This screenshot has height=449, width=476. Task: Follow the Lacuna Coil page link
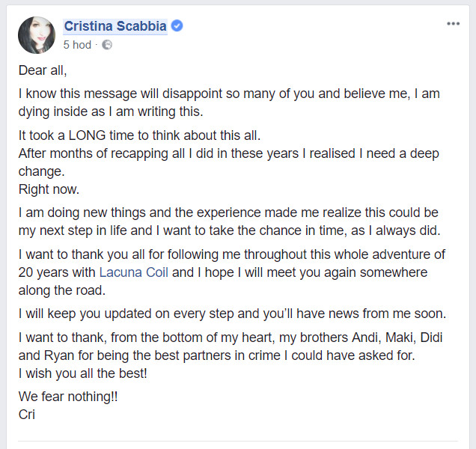coord(133,272)
